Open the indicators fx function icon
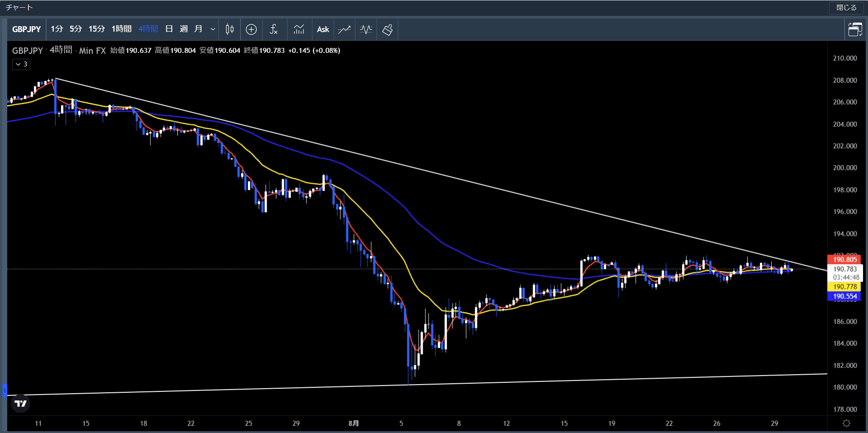 click(x=274, y=29)
